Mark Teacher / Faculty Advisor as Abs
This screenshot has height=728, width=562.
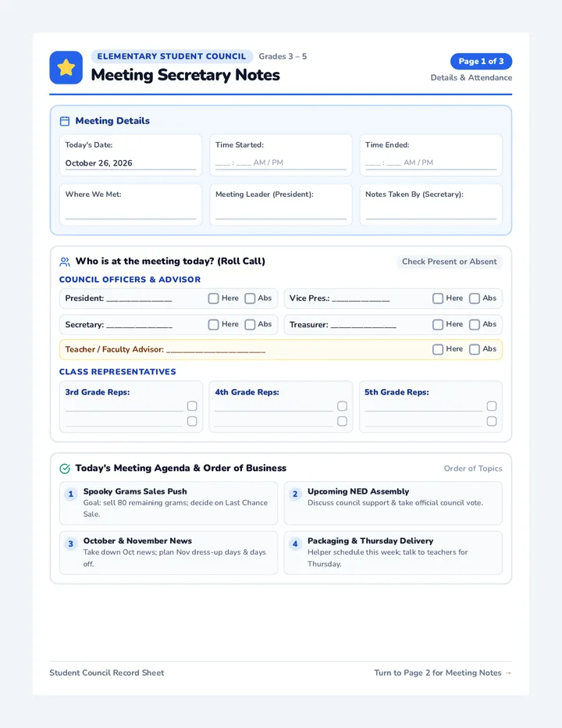[475, 350]
